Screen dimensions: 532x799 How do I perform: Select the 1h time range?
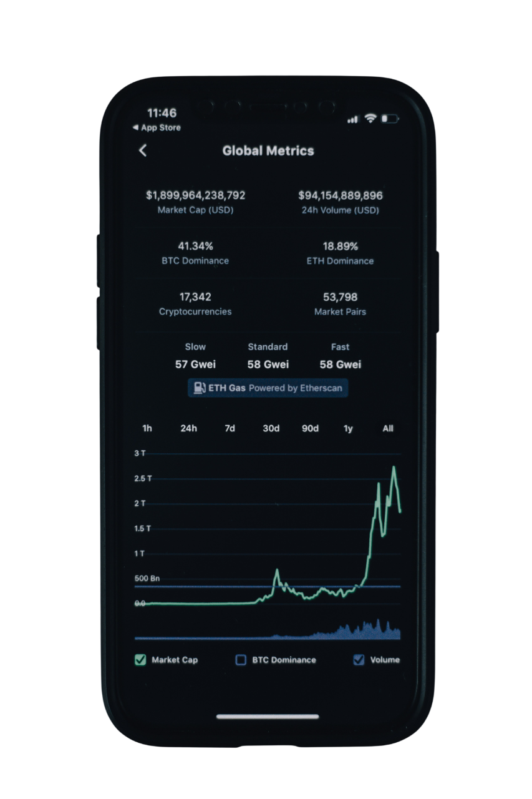pyautogui.click(x=147, y=428)
